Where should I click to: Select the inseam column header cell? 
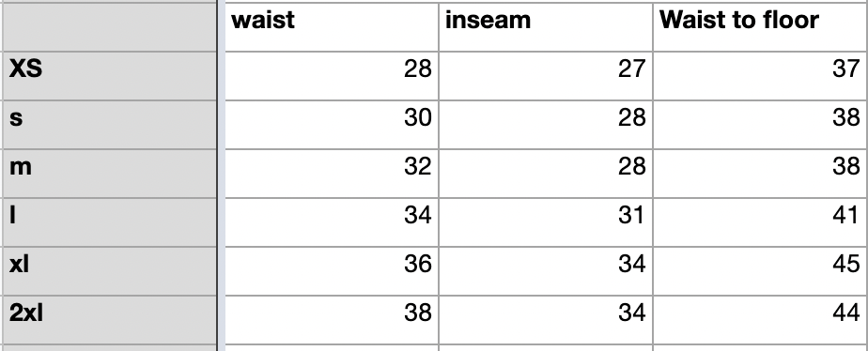click(546, 27)
